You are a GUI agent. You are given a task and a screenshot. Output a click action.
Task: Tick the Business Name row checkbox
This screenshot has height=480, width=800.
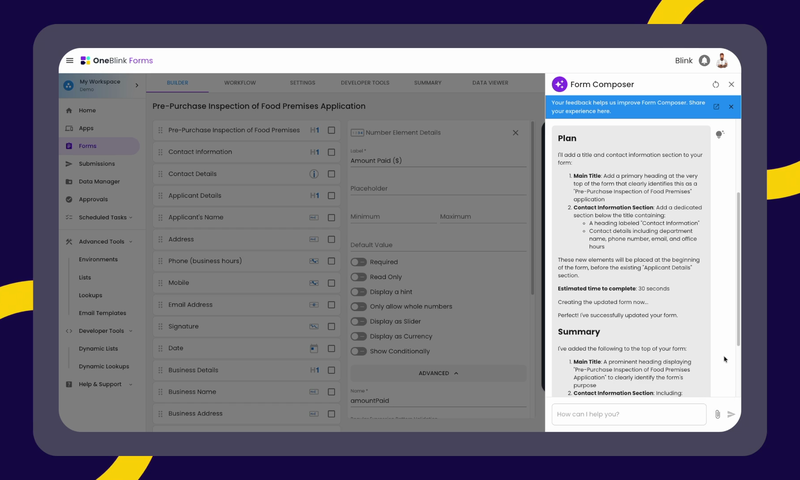[x=331, y=392]
